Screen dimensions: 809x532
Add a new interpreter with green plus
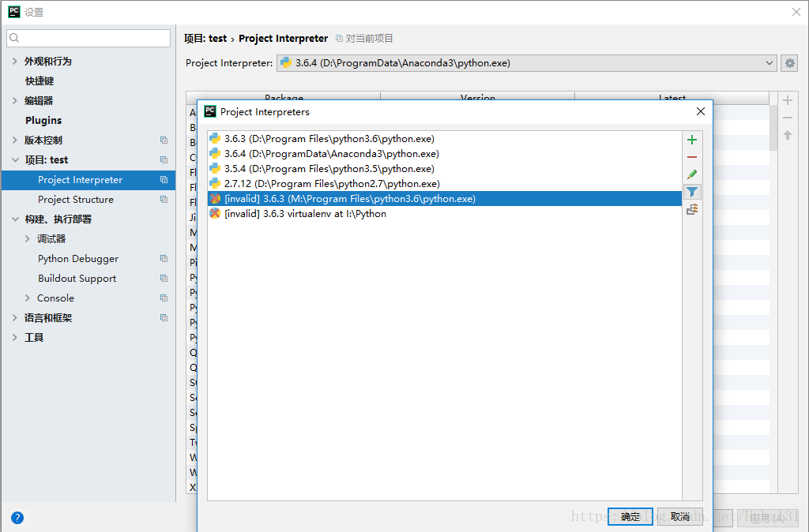[692, 140]
